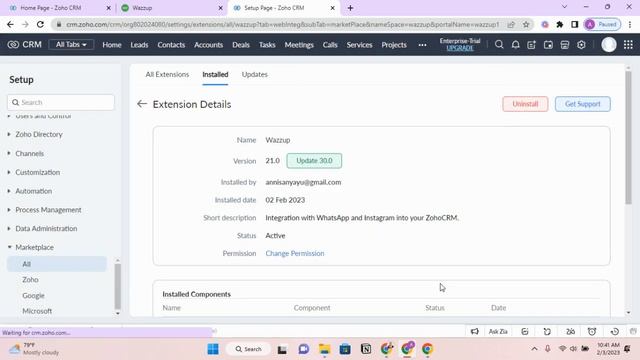Open the announcements megaphone icon in bottom bar

pyautogui.click(x=475, y=331)
